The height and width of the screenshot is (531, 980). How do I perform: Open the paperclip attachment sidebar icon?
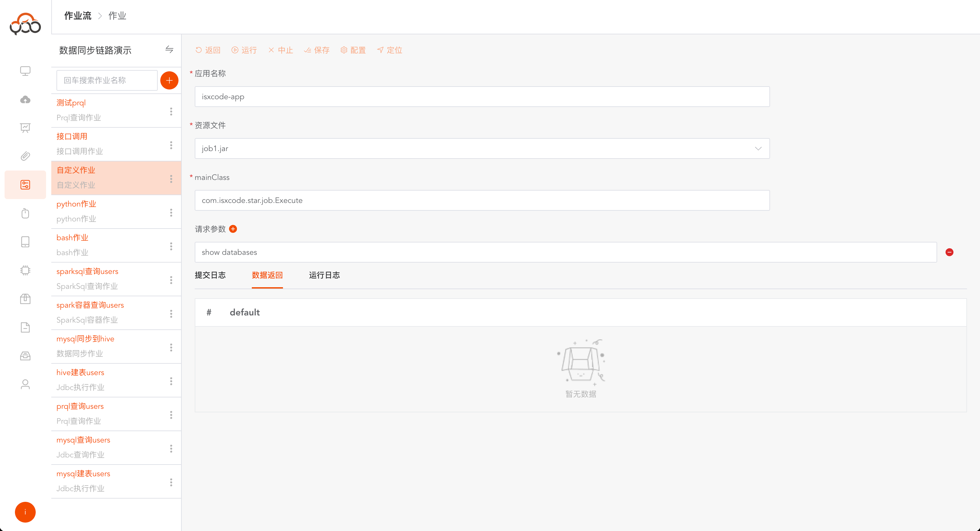(25, 156)
